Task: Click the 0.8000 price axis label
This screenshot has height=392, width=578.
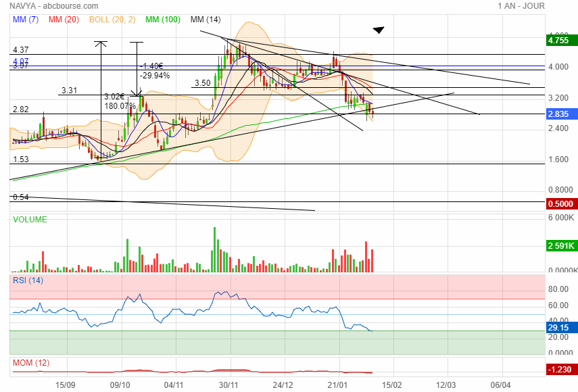Action: tap(560, 190)
